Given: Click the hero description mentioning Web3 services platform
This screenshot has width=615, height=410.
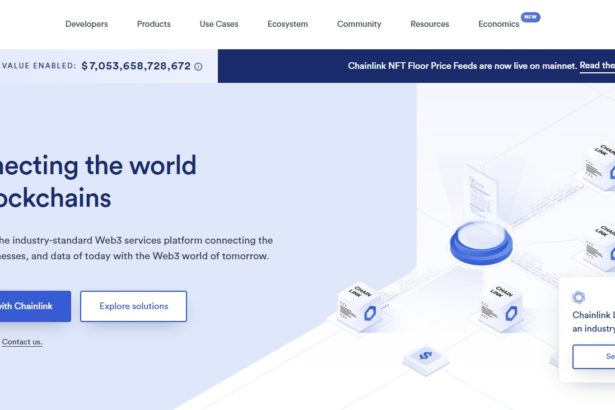Looking at the screenshot, I should 136,248.
